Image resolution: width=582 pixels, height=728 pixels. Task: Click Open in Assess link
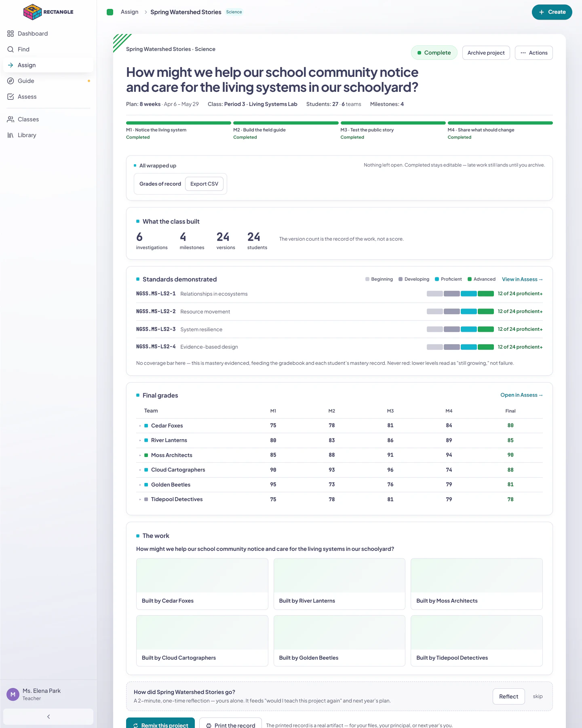[521, 395]
